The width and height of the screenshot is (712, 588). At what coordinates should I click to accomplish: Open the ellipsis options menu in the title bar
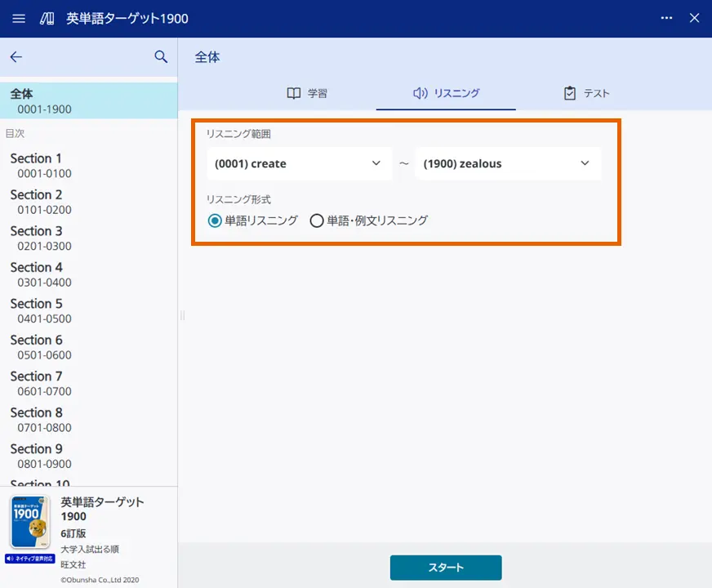coord(666,18)
